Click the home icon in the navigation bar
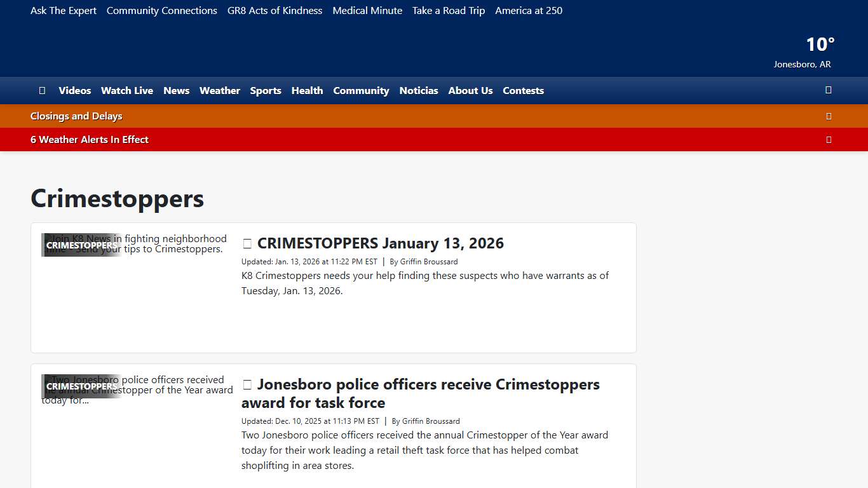Image resolution: width=868 pixels, height=488 pixels. 42,90
